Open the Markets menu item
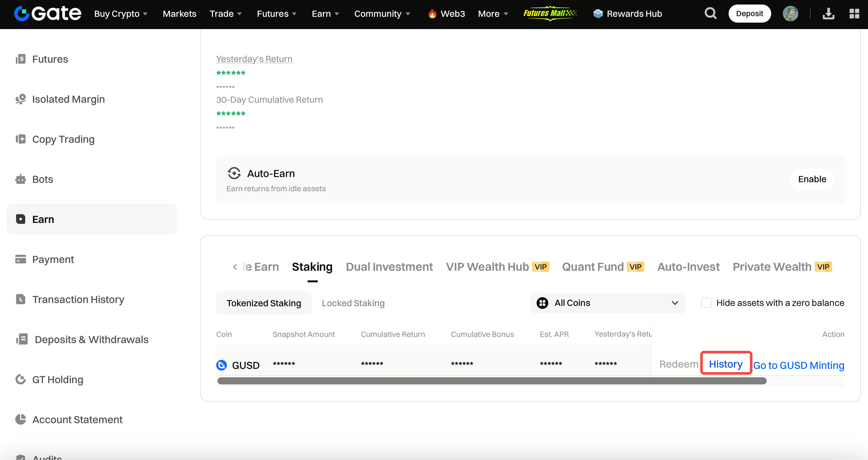 click(x=179, y=14)
